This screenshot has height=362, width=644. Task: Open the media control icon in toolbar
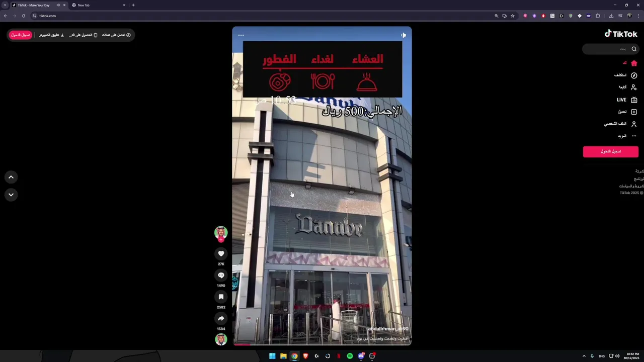tap(620, 16)
